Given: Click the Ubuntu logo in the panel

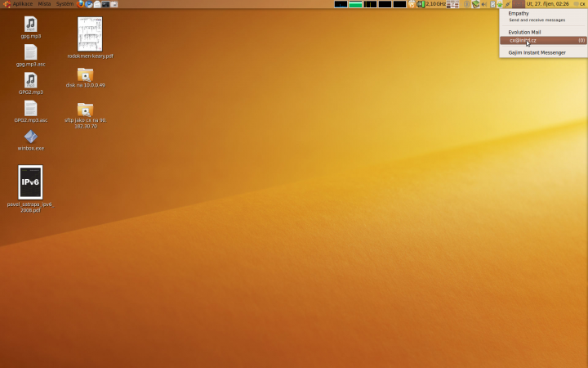Looking at the screenshot, I should pos(7,4).
